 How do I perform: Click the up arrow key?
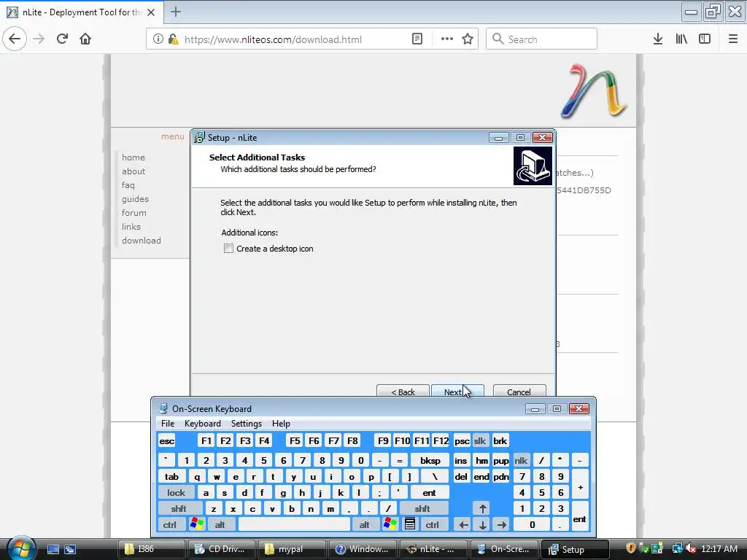point(483,508)
